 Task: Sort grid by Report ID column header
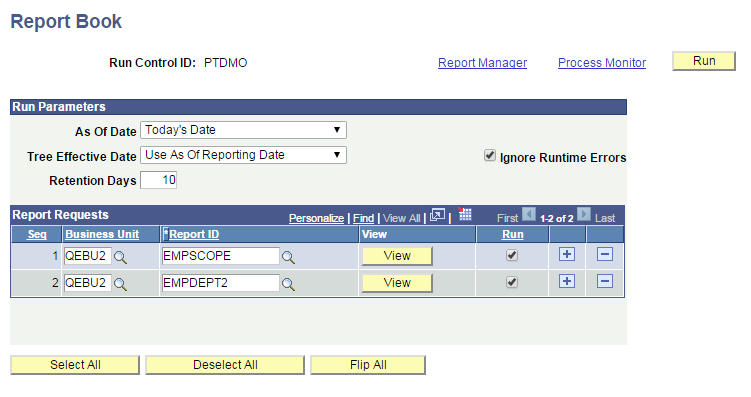[194, 234]
